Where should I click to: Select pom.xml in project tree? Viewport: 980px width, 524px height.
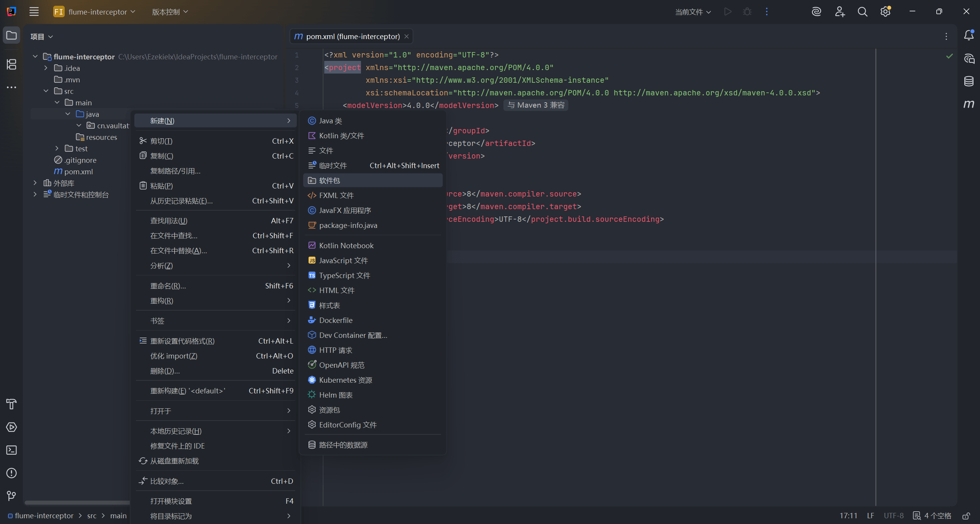tap(78, 172)
